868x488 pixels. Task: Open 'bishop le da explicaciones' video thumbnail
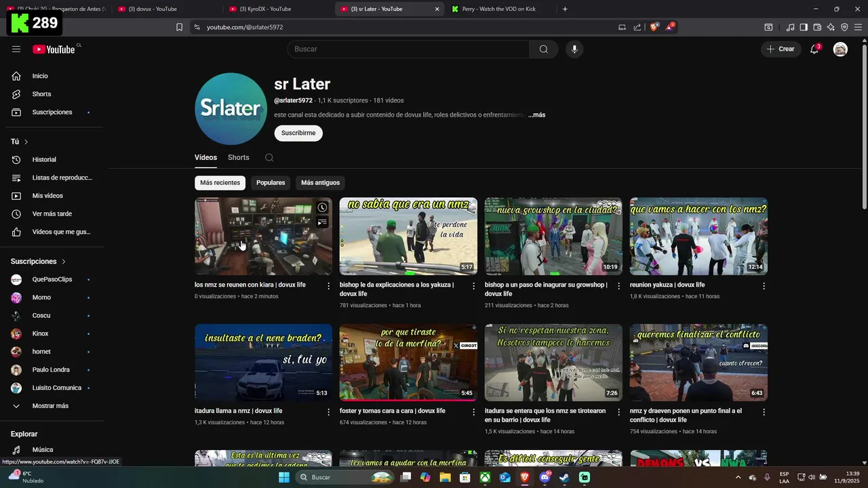coord(408,236)
